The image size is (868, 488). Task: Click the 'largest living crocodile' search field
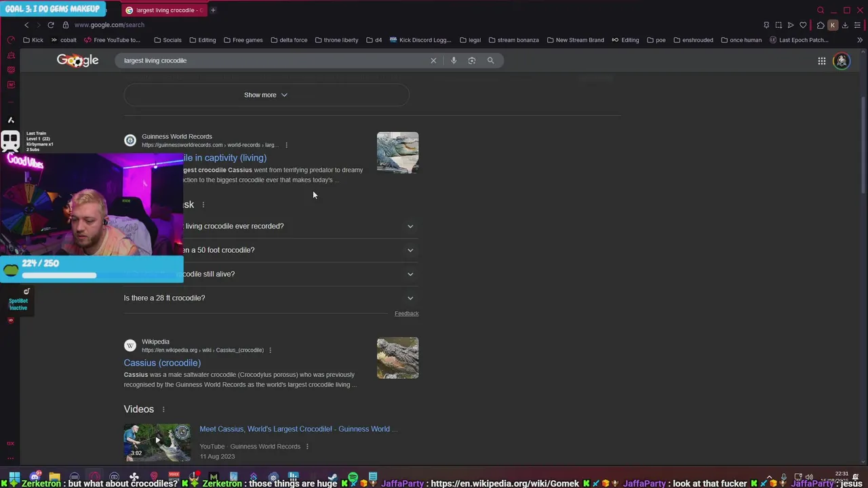pos(271,60)
